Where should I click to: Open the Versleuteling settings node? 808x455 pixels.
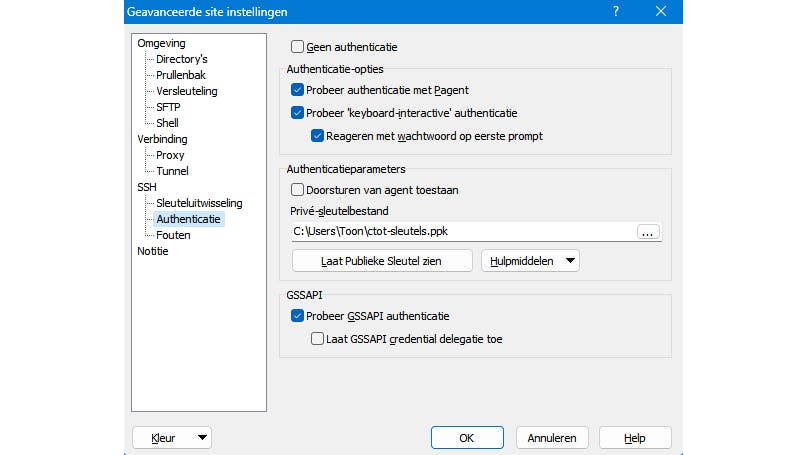click(x=186, y=91)
